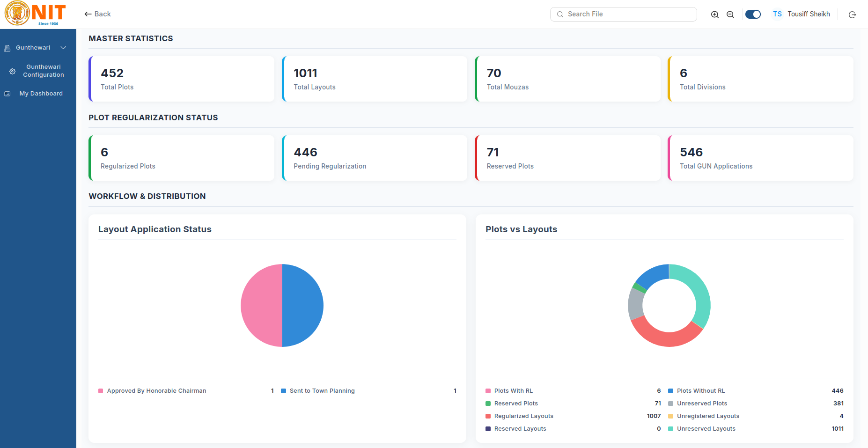
Task: Click the Gunthewari building icon in sidebar
Action: [x=7, y=48]
